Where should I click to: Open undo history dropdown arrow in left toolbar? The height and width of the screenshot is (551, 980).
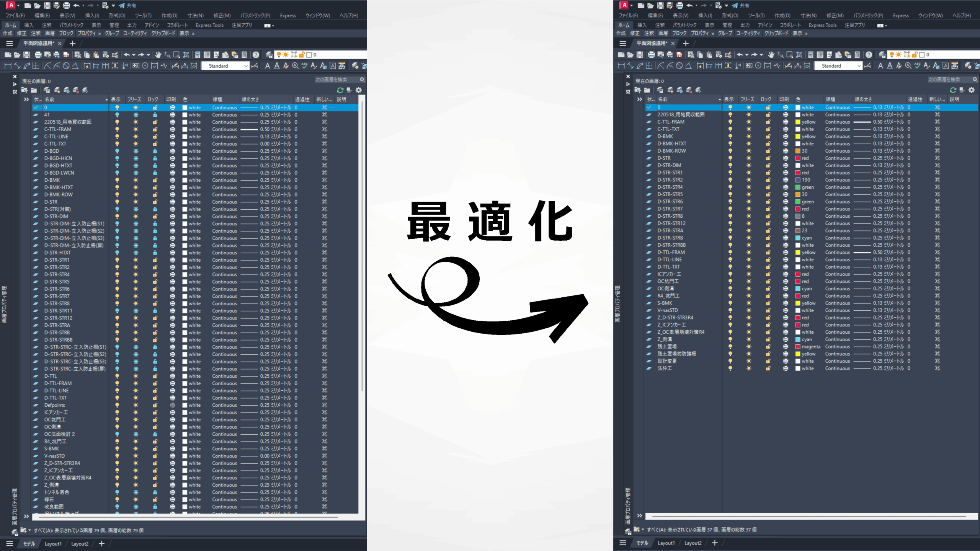point(134,55)
